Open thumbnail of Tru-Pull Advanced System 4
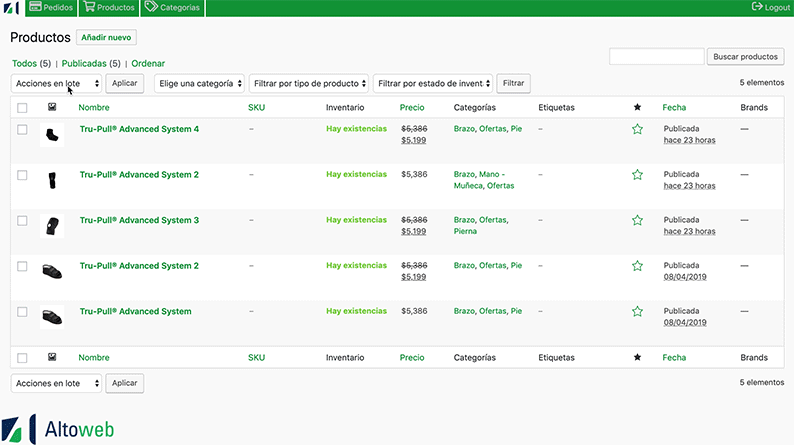794x445 pixels. pos(52,135)
